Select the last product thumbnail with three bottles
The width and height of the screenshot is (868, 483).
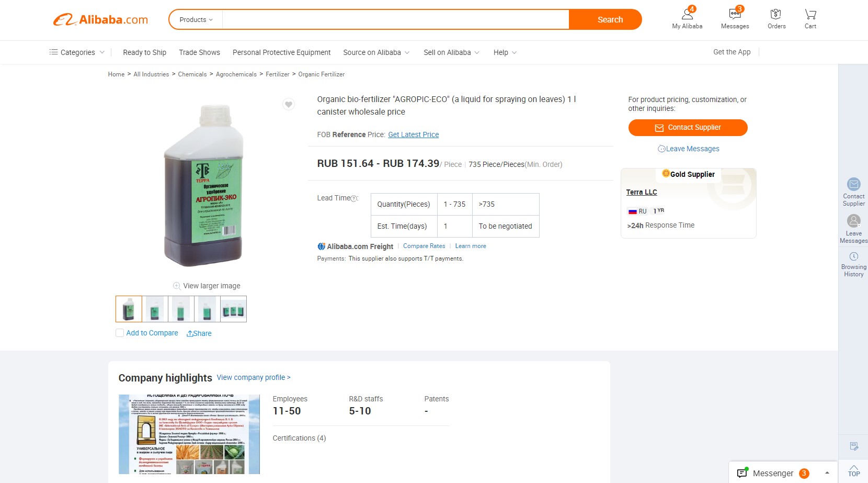pyautogui.click(x=233, y=309)
